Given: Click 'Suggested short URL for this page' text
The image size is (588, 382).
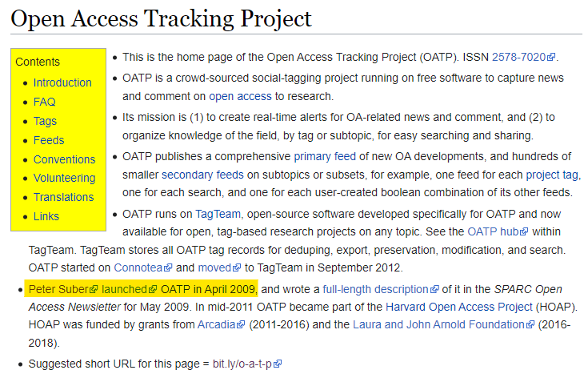Looking at the screenshot, I should point(114,364).
